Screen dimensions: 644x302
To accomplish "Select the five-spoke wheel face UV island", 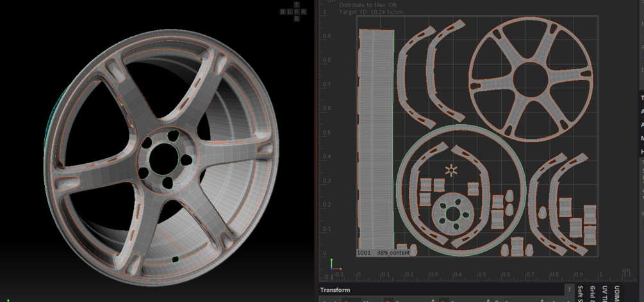I will click(531, 79).
